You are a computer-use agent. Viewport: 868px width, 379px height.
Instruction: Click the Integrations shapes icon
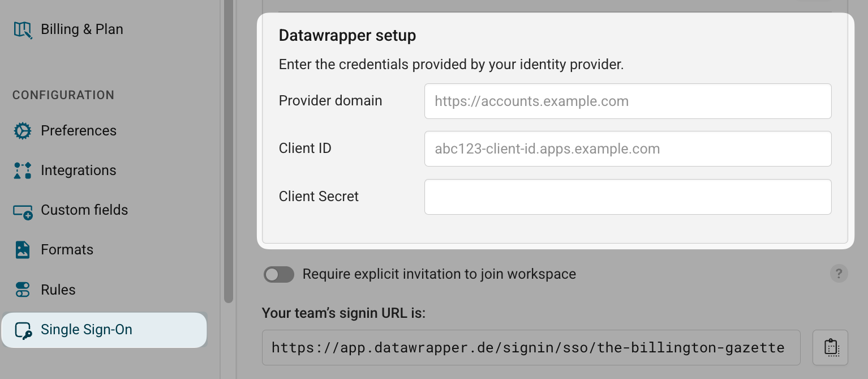coord(23,171)
